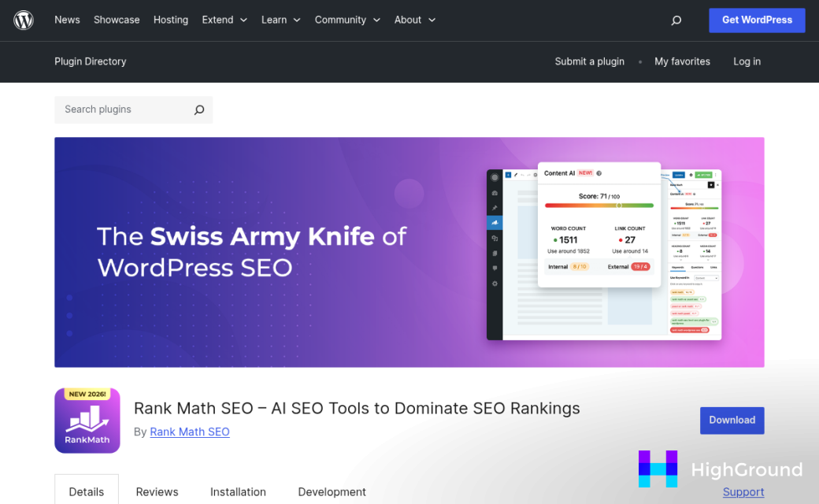The height and width of the screenshot is (504, 819).
Task: Follow the Rank Math SEO author link
Action: click(x=190, y=432)
